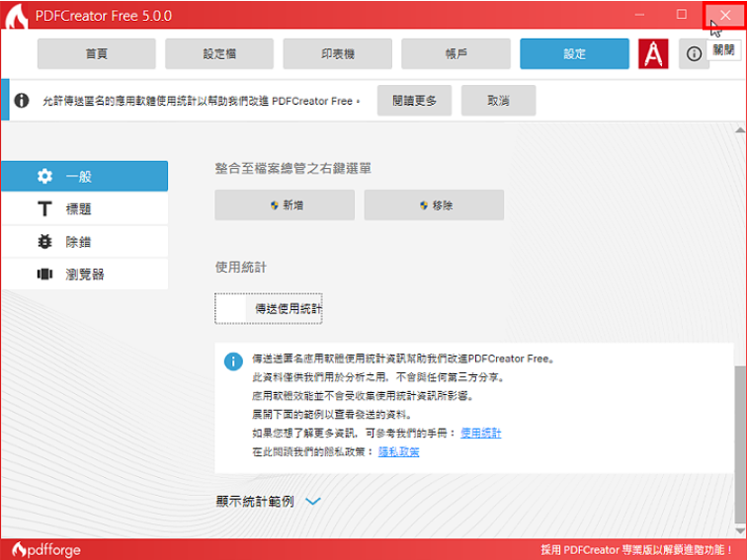Screen dimensions: 747x560
Task: Click the red Architect A icon
Action: point(653,53)
